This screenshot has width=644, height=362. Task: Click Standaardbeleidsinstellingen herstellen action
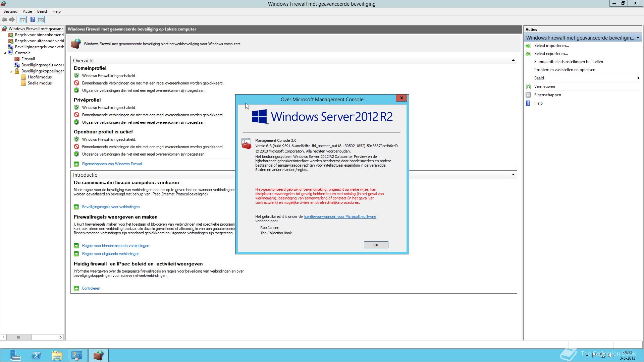click(x=569, y=62)
